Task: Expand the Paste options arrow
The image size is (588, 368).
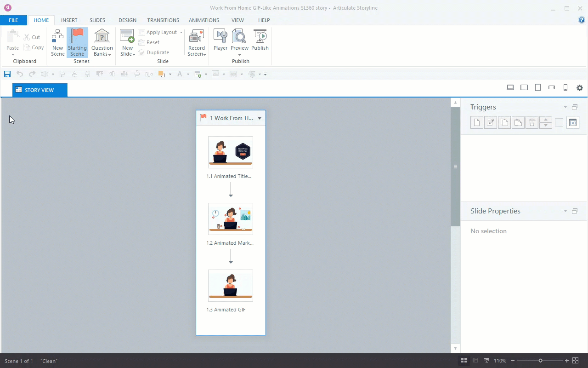Action: coord(13,55)
